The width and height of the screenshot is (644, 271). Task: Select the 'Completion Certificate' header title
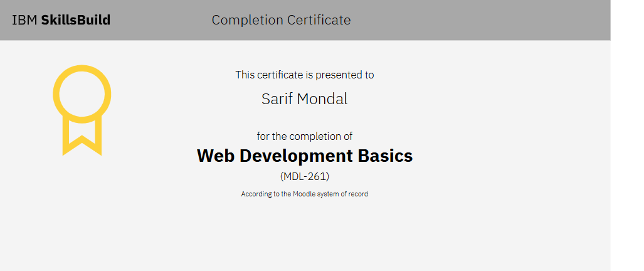point(282,19)
